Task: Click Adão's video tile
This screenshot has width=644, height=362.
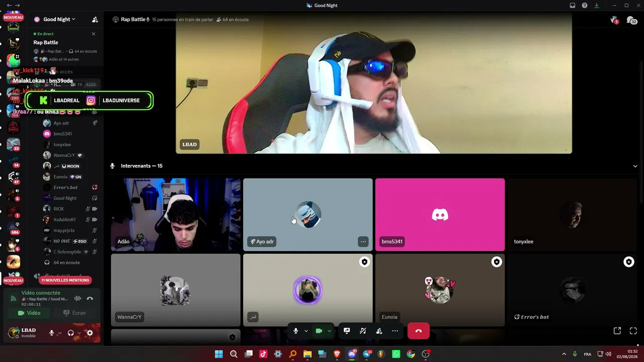Action: tap(176, 215)
